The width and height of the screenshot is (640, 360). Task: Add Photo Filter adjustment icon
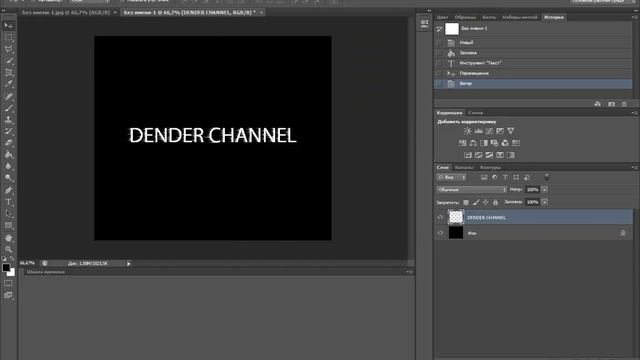click(x=494, y=143)
